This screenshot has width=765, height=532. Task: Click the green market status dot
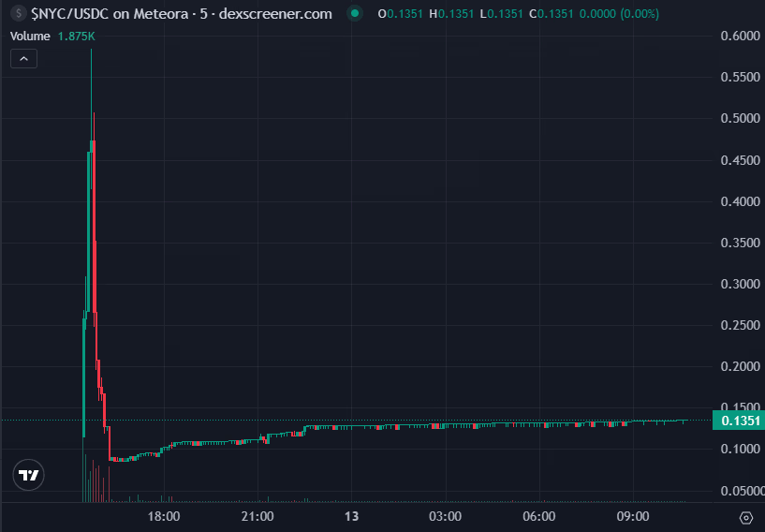pyautogui.click(x=355, y=13)
